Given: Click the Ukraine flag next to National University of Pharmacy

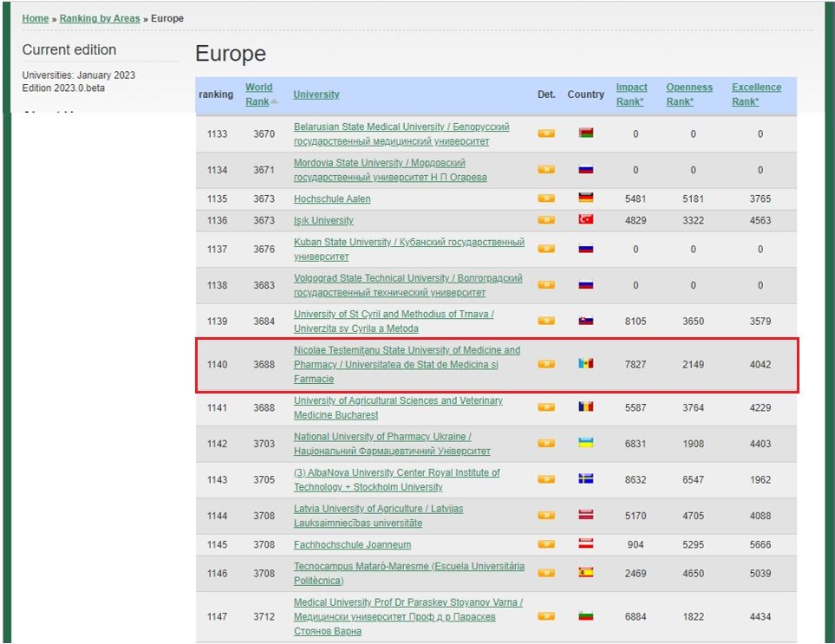Looking at the screenshot, I should click(585, 442).
